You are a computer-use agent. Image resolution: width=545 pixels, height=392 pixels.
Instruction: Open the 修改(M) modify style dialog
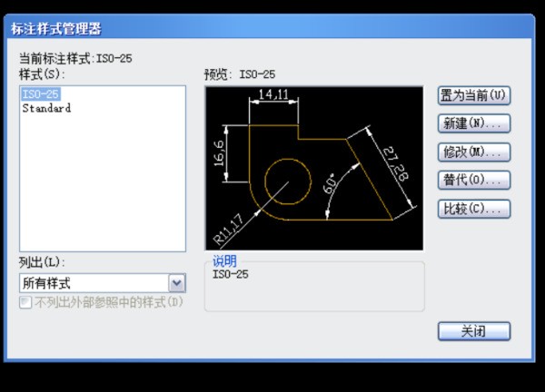point(473,152)
